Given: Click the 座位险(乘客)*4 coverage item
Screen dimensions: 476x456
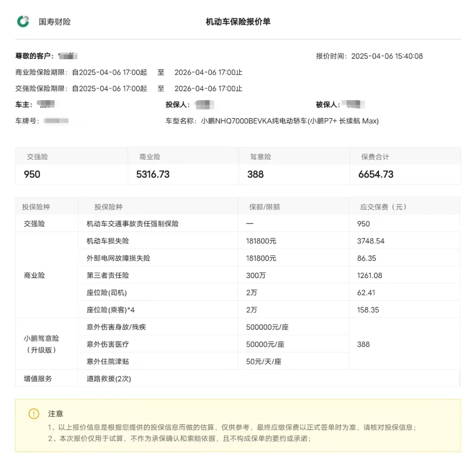Looking at the screenshot, I should [111, 310].
